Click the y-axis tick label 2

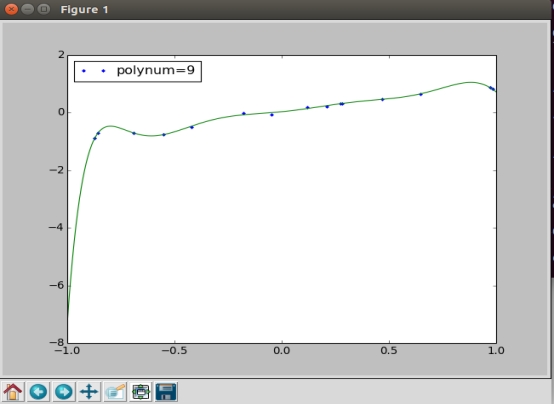(62, 54)
